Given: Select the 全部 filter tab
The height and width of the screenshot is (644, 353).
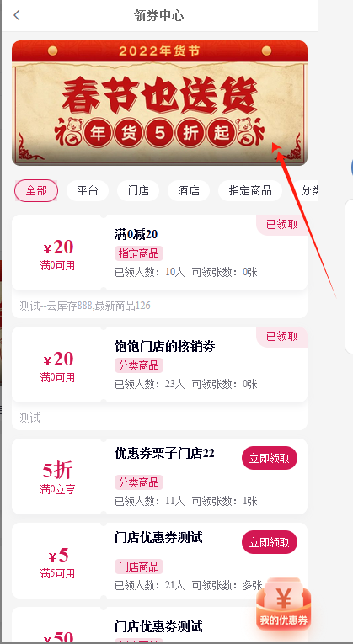Looking at the screenshot, I should 36,191.
